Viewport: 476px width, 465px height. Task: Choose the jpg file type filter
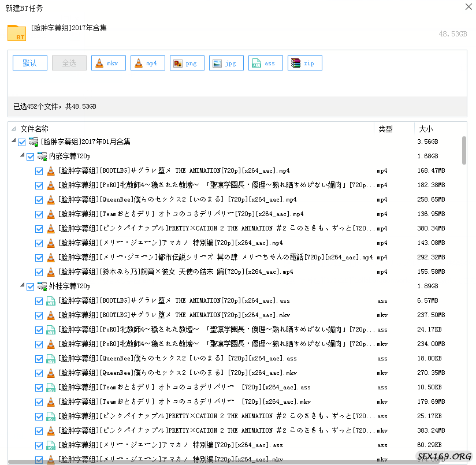[x=217, y=64]
